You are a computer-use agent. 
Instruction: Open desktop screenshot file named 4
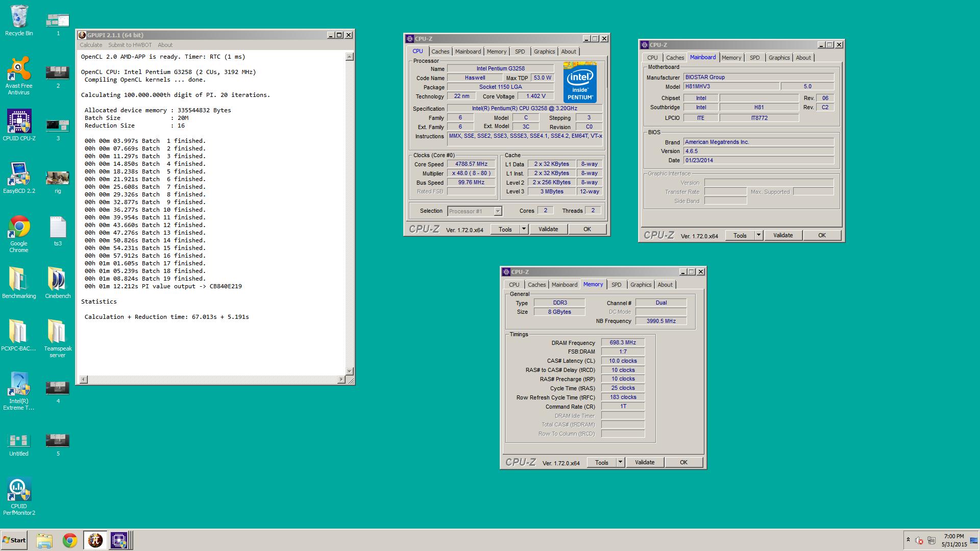(x=58, y=392)
